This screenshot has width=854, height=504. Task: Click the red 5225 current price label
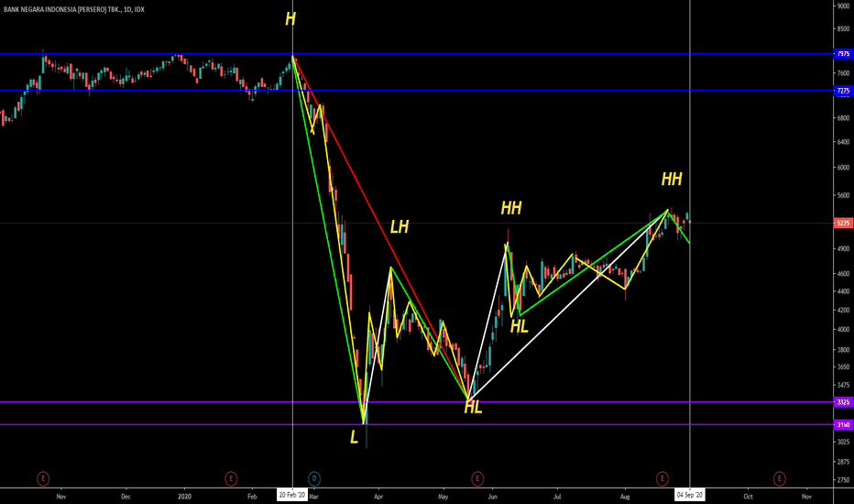tap(843, 224)
